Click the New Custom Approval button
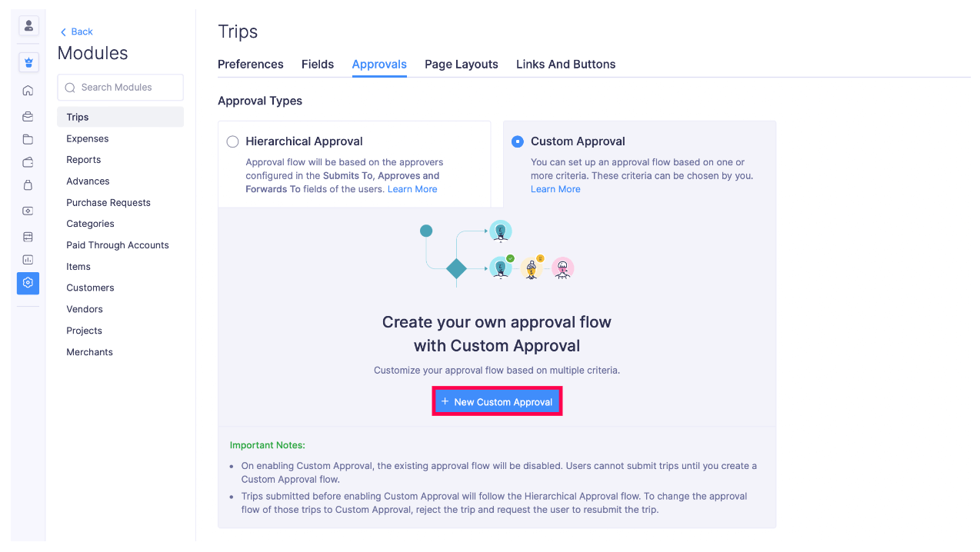 click(x=496, y=401)
